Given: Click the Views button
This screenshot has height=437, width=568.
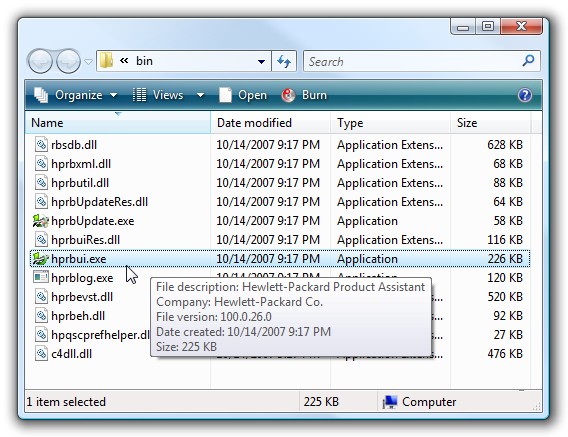Looking at the screenshot, I should 158,95.
